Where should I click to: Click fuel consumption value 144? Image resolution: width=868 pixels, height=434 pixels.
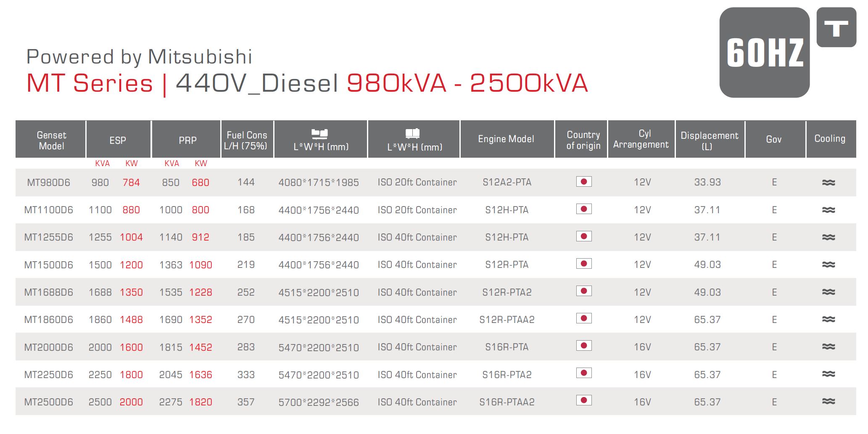pos(246,182)
